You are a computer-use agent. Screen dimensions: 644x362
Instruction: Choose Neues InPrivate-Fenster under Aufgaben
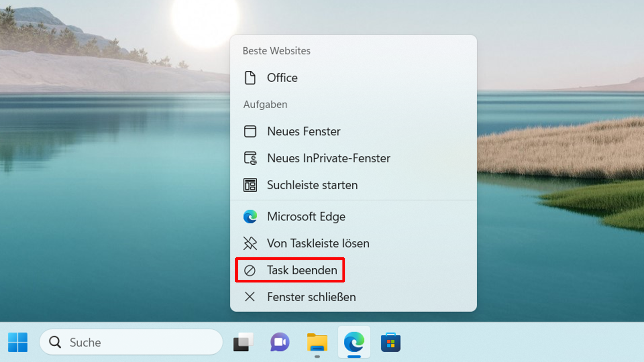pos(328,158)
